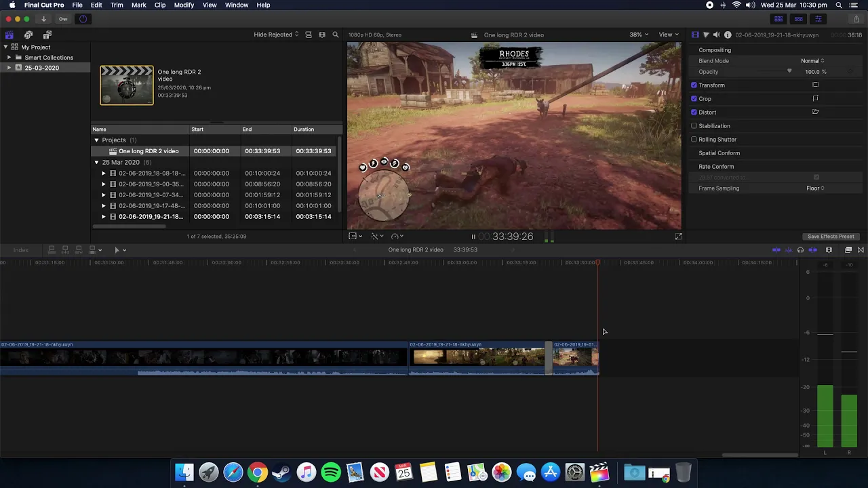The image size is (868, 488).
Task: Toggle the Distort checkbox
Action: [694, 113]
